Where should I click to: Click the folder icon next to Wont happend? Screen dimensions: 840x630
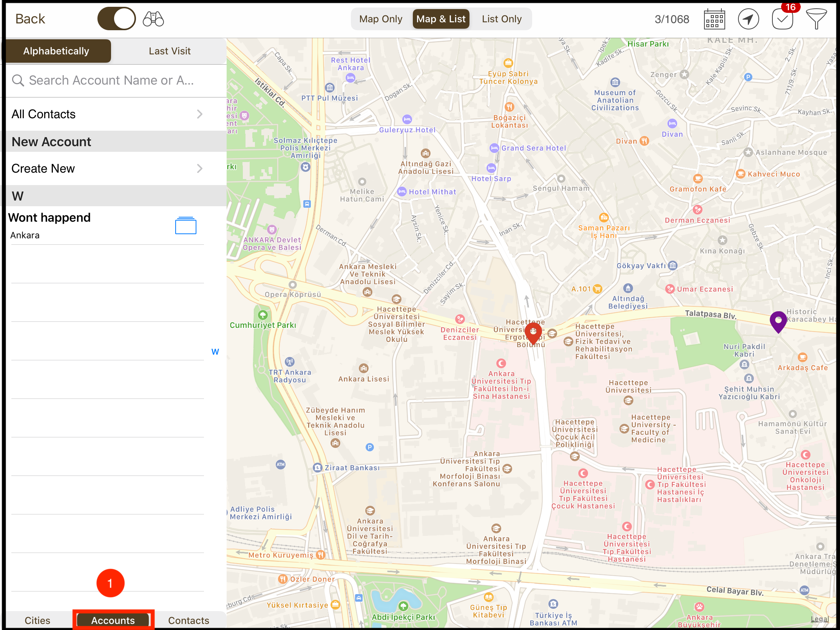click(x=186, y=225)
